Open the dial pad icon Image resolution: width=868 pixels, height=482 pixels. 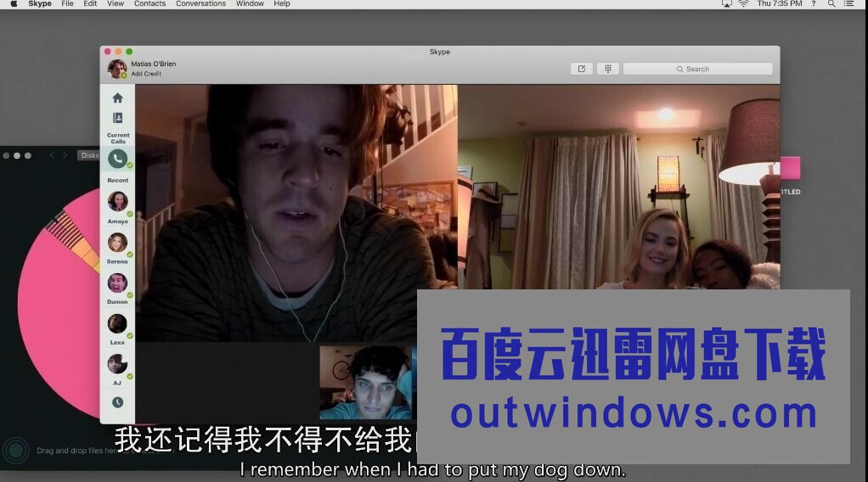pos(608,69)
